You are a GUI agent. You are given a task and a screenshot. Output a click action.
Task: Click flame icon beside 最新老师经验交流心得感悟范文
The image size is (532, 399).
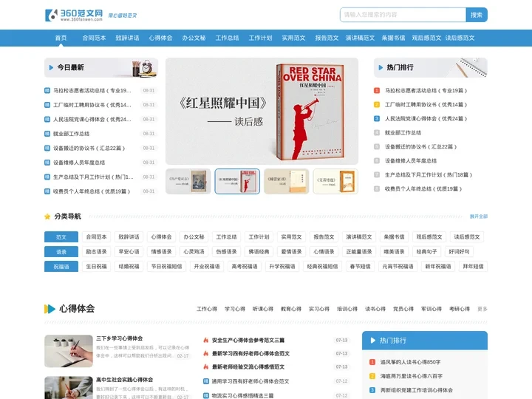[x=205, y=366]
